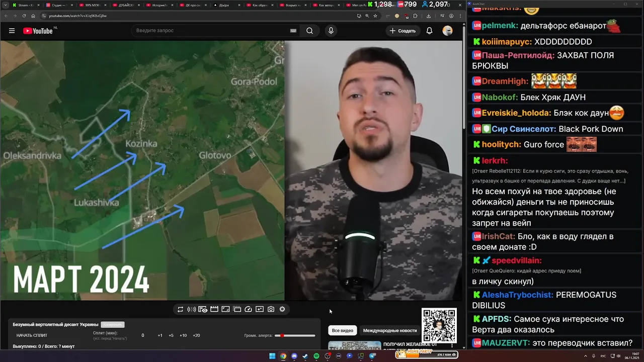Open the browser downloads icon
The height and width of the screenshot is (362, 644).
[x=429, y=16]
